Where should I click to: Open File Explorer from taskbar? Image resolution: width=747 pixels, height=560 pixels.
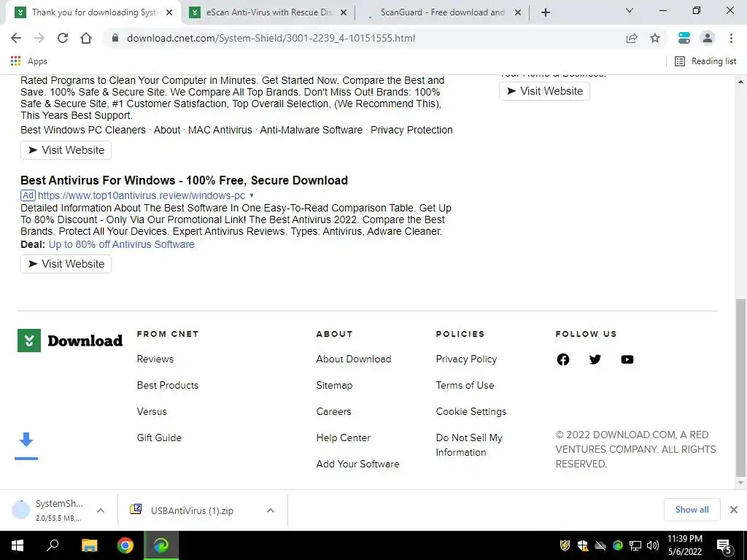[89, 545]
